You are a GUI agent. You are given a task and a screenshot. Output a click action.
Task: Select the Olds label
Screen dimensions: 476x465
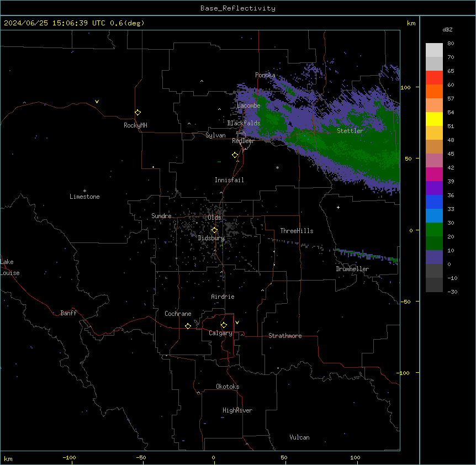click(214, 218)
